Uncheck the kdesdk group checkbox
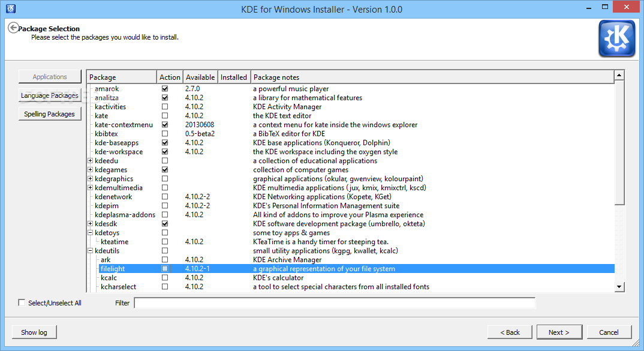 (165, 224)
